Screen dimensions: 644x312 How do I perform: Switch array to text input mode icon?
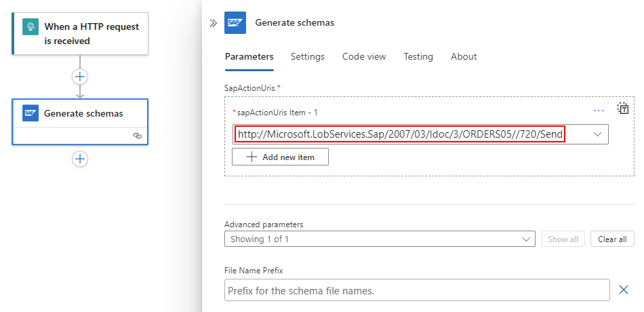pos(623,109)
